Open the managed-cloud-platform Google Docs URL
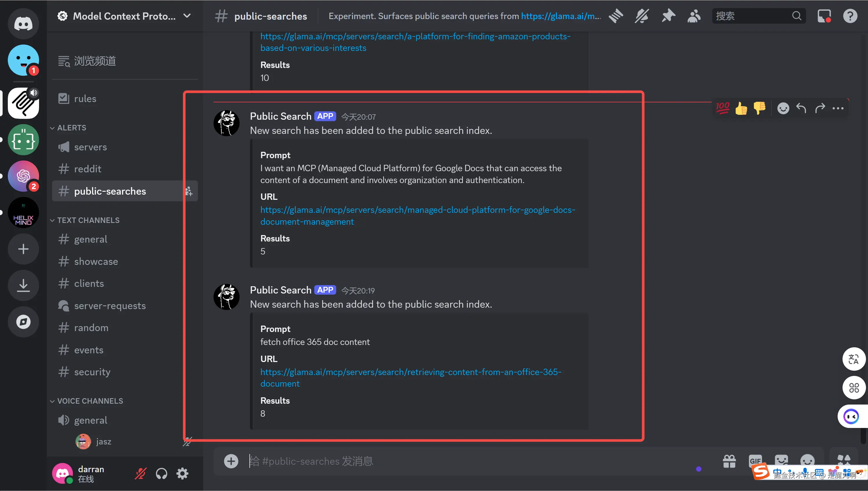 (x=418, y=216)
